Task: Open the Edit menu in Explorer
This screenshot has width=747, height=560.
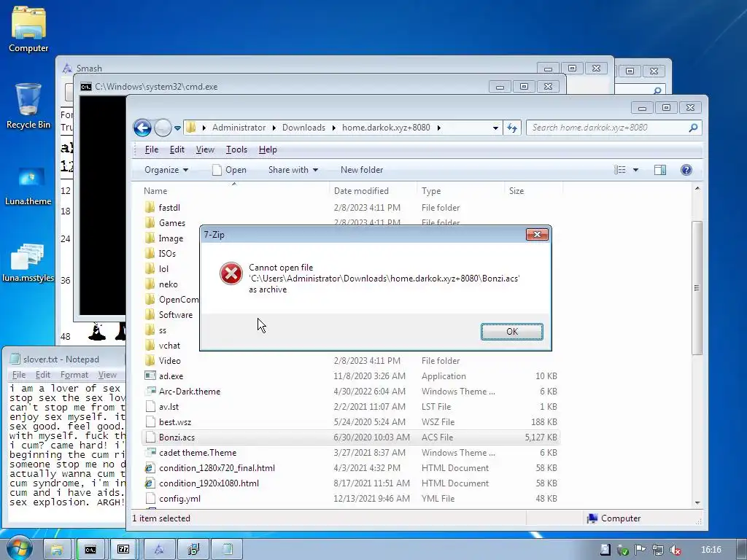Action: [x=177, y=149]
